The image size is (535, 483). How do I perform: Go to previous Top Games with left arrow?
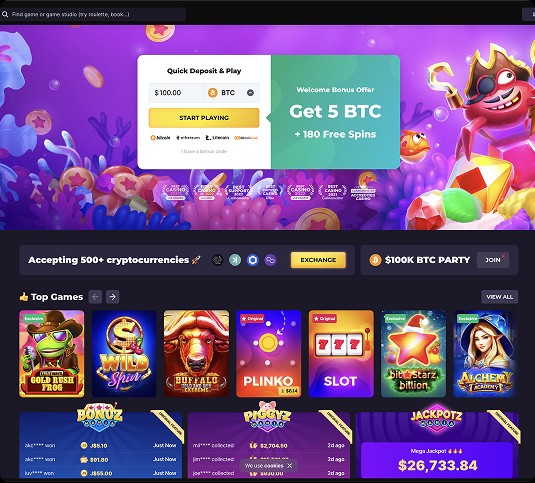point(95,297)
